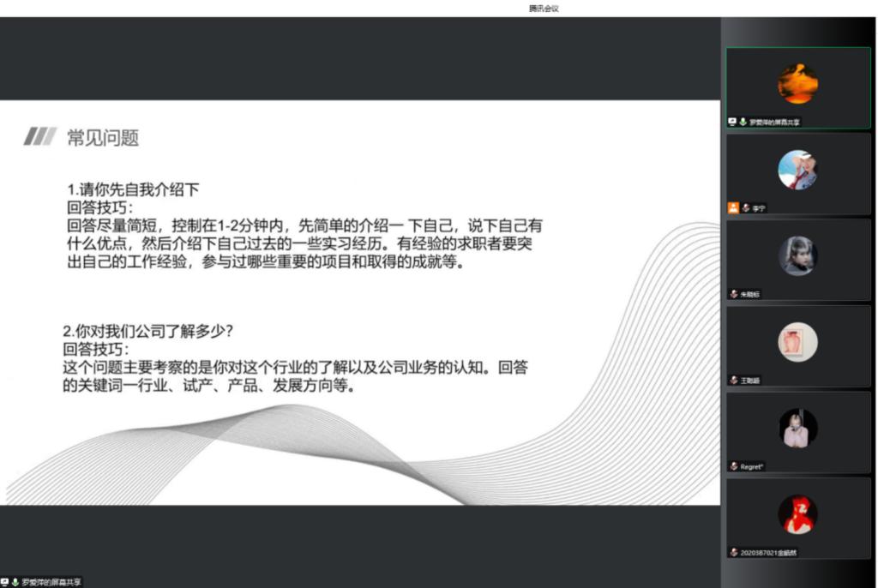The height and width of the screenshot is (588, 878).
Task: Click the green mic icon in the bottom-left status label
Action: [15, 582]
